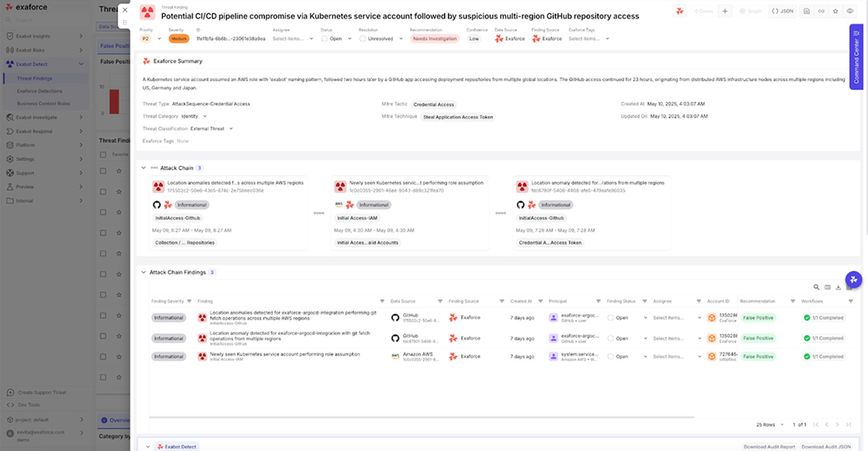This screenshot has width=868, height=451.
Task: Click the document report icon in top toolbar
Action: coord(807,11)
